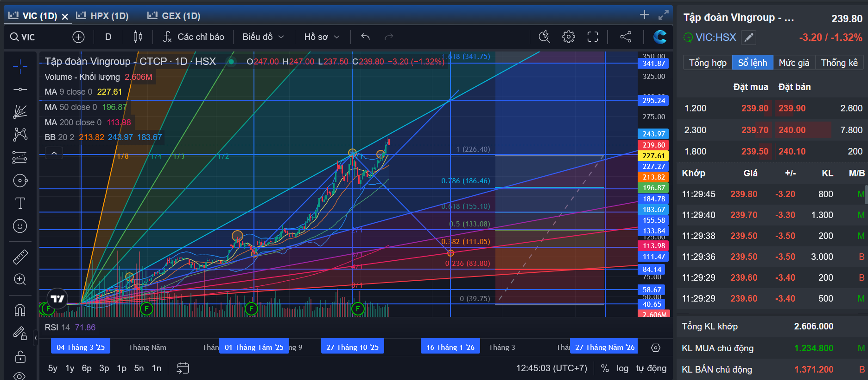Open the quick search lightning icon

[x=545, y=37]
